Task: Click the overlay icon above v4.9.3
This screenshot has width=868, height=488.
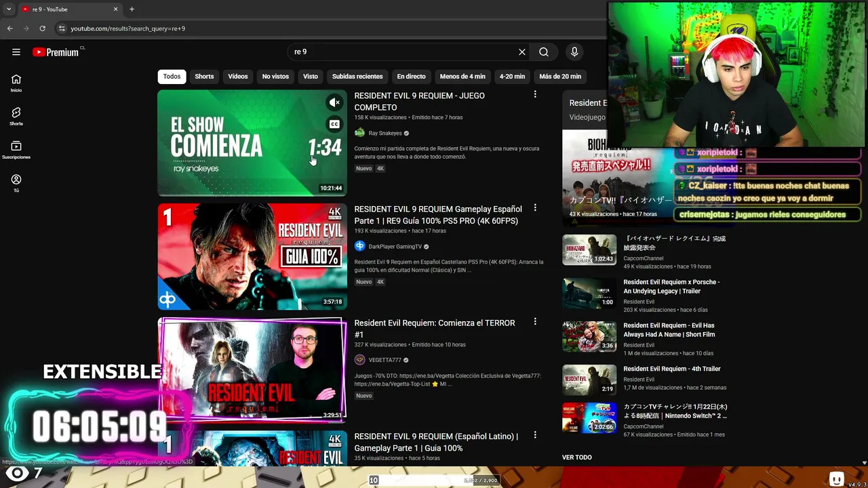Action: 837,480
